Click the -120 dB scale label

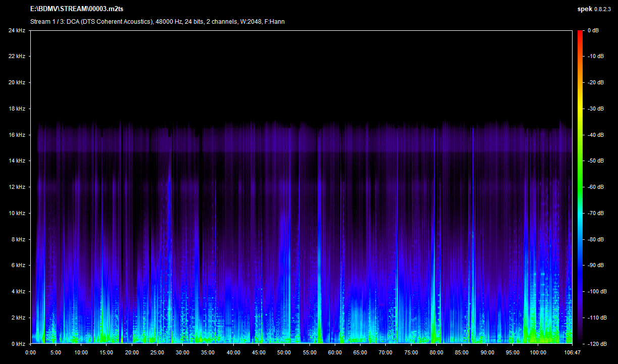(x=596, y=344)
